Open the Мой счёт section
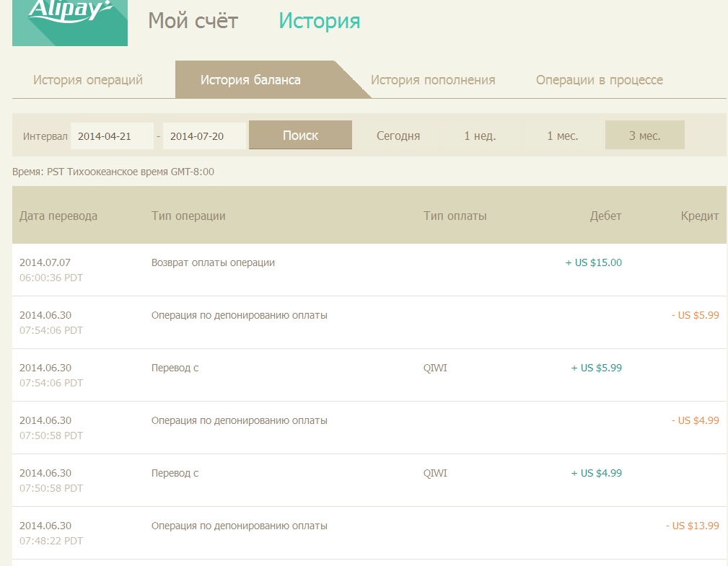This screenshot has width=728, height=566. pos(193,22)
